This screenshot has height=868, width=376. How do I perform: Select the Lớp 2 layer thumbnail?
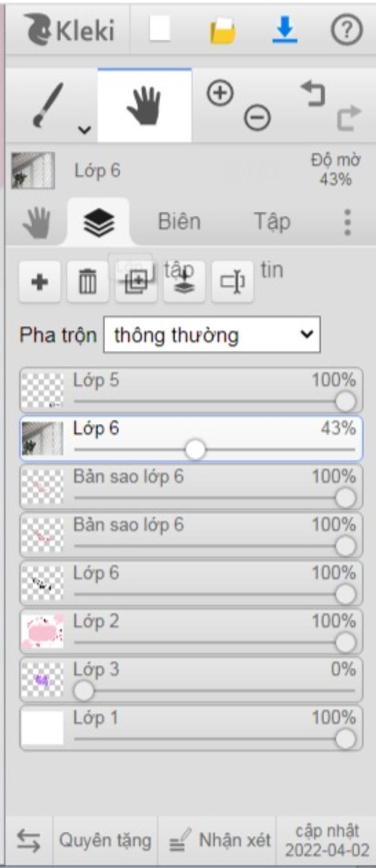(42, 631)
